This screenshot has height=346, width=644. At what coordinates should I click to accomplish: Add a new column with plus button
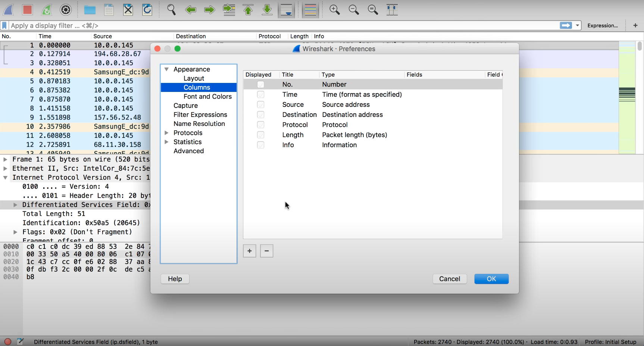click(250, 251)
